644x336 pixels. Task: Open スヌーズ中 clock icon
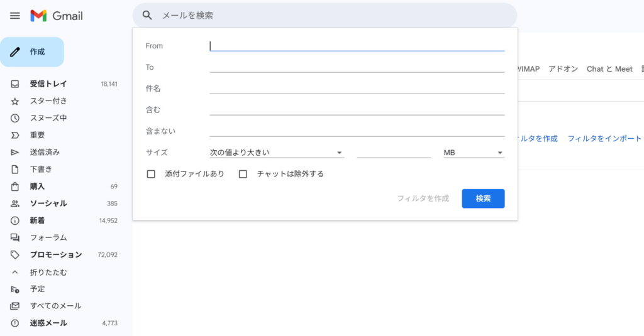click(x=15, y=118)
